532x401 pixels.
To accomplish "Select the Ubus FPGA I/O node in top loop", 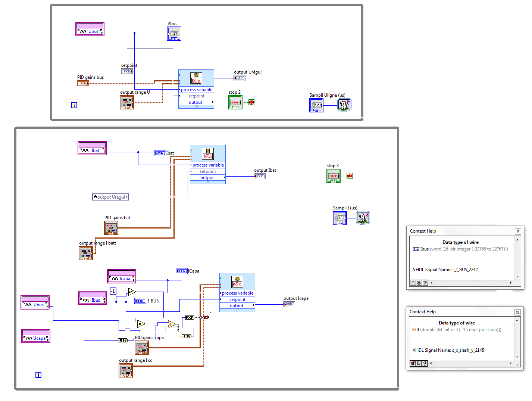I will tap(90, 29).
